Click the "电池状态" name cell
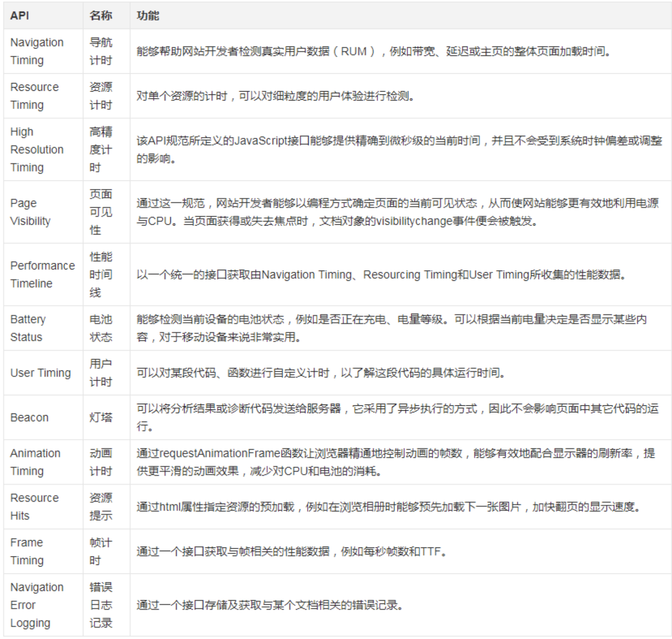The height and width of the screenshot is (639, 672). pos(100,328)
